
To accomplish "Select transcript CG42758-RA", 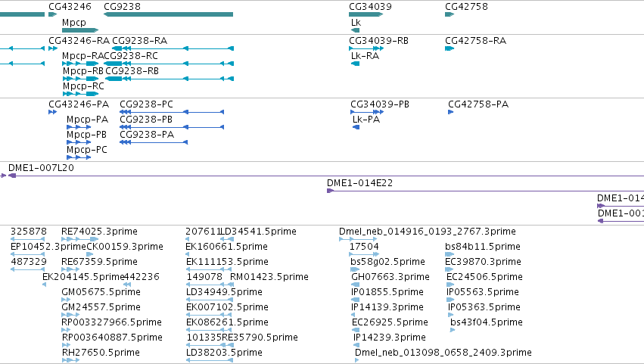I will 475,41.
